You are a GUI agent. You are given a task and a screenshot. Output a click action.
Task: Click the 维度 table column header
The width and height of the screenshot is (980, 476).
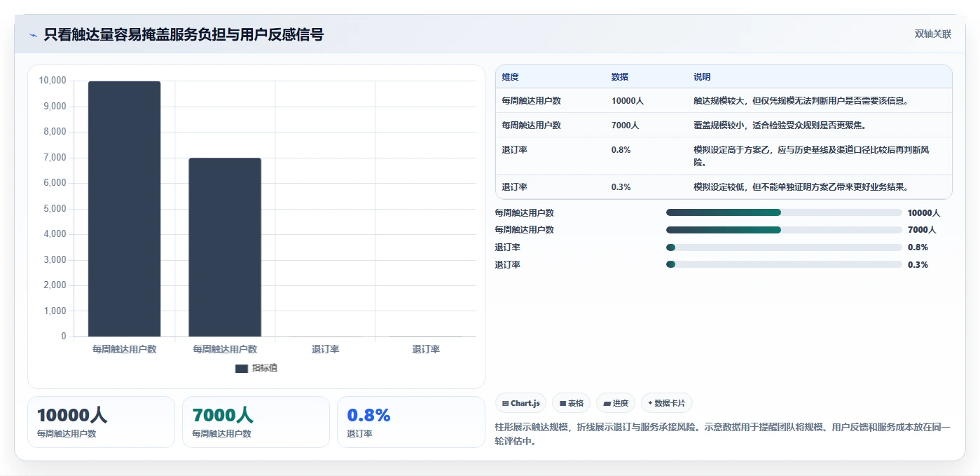[x=510, y=77]
